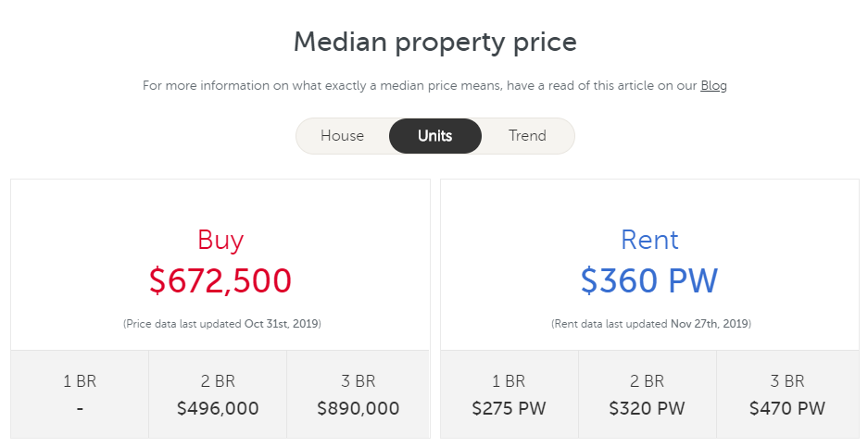Click the 3 BR $890,000 cell
The width and height of the screenshot is (868, 447).
coord(359,394)
